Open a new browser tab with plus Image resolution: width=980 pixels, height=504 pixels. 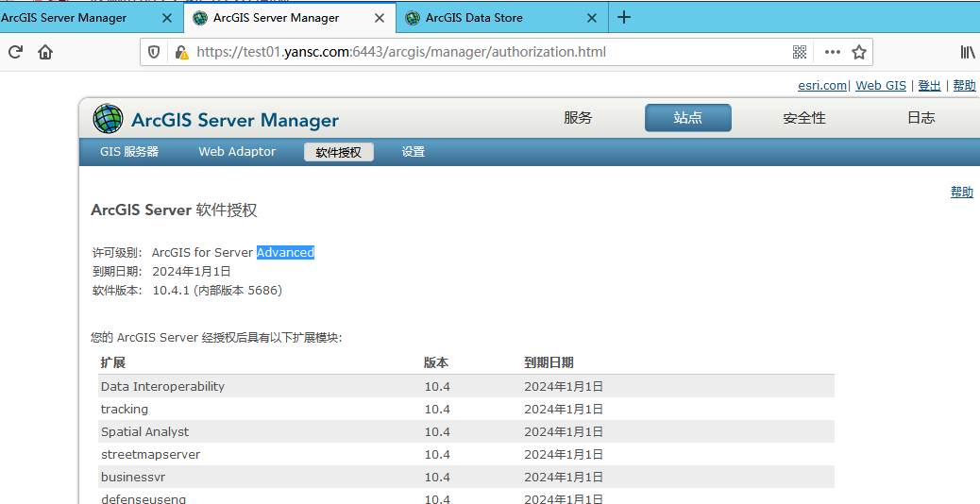624,18
